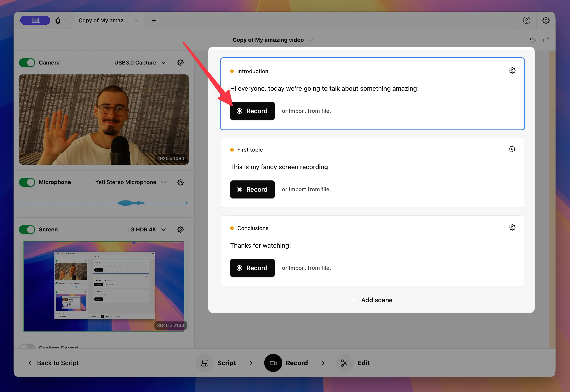Open the help question mark icon
Viewport: 570px width, 392px height.
pyautogui.click(x=526, y=20)
